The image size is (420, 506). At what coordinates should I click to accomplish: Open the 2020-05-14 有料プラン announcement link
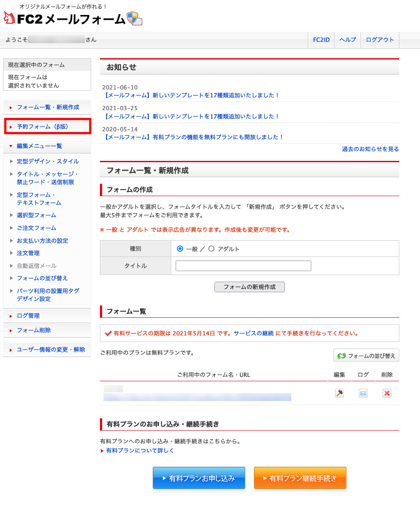pyautogui.click(x=193, y=137)
